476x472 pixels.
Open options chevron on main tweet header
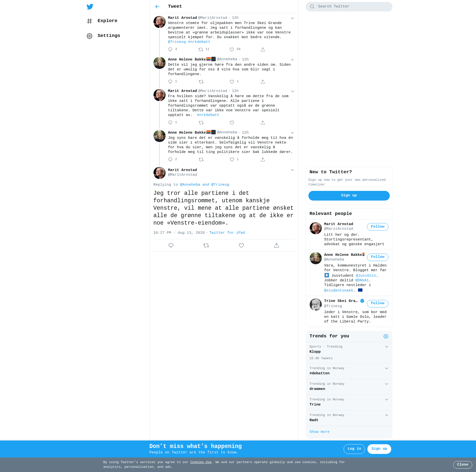[x=292, y=170]
